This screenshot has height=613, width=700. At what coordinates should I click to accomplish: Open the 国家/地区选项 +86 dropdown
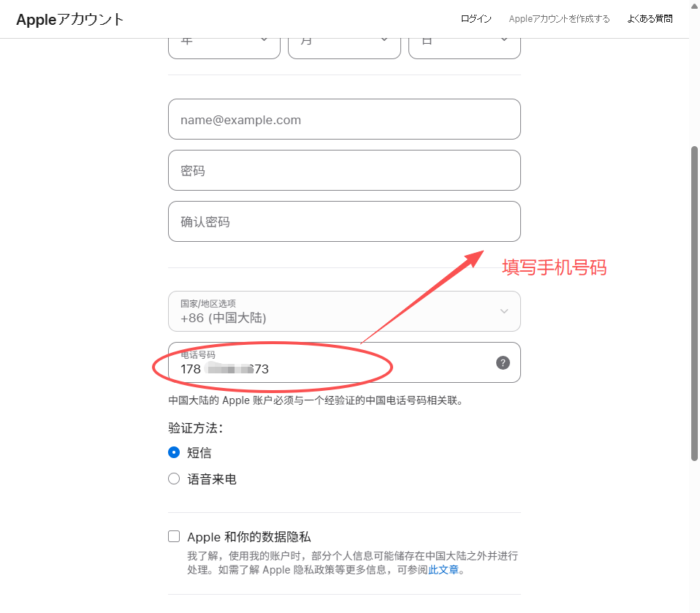coord(344,311)
